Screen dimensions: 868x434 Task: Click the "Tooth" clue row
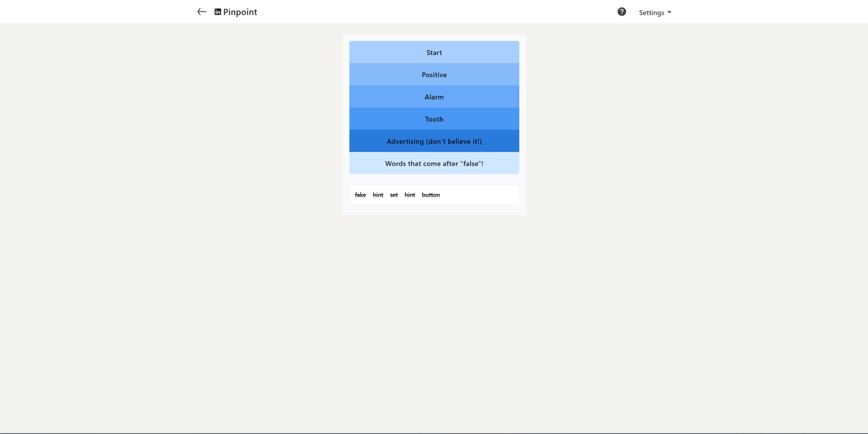(434, 119)
